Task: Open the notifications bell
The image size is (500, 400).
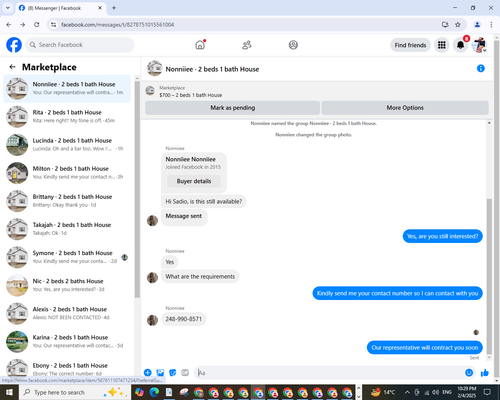Action: tap(460, 45)
